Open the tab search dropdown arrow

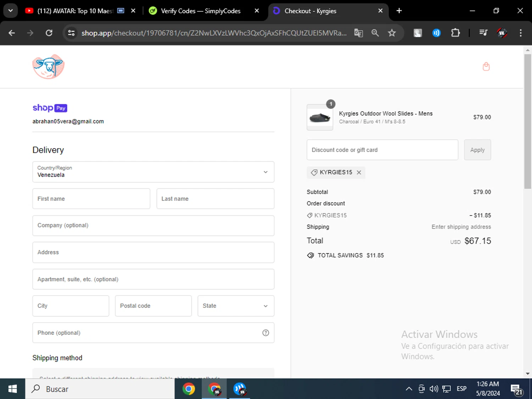coord(11,11)
